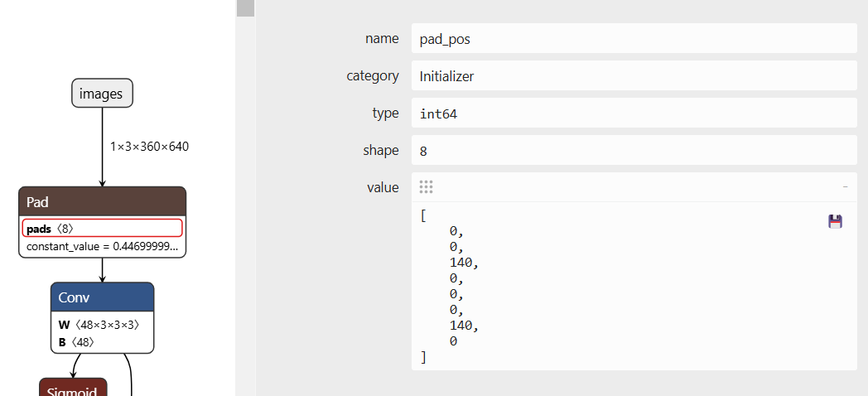Click the sidebar scrollbar thumb at top

(x=245, y=8)
